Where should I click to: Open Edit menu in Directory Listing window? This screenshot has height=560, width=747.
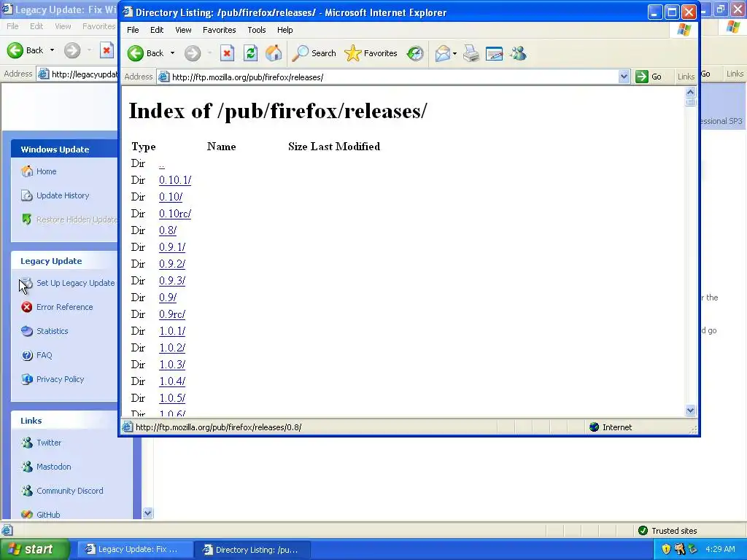click(157, 30)
